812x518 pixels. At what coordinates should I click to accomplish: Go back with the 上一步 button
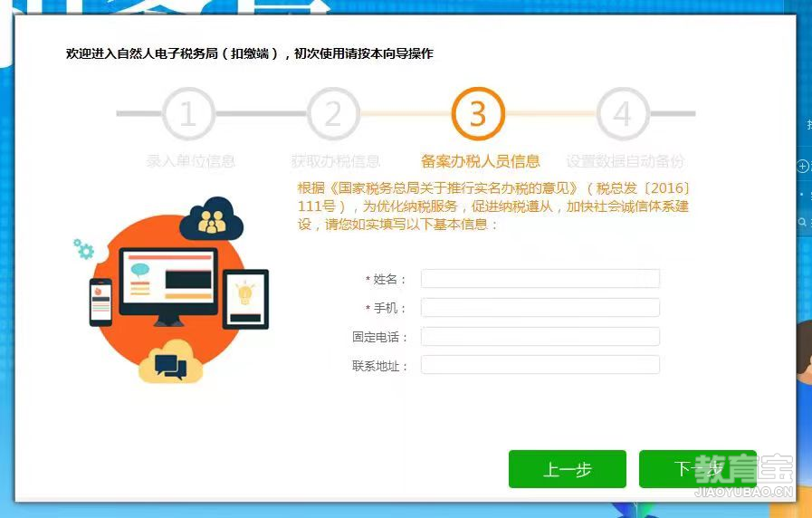pyautogui.click(x=567, y=469)
